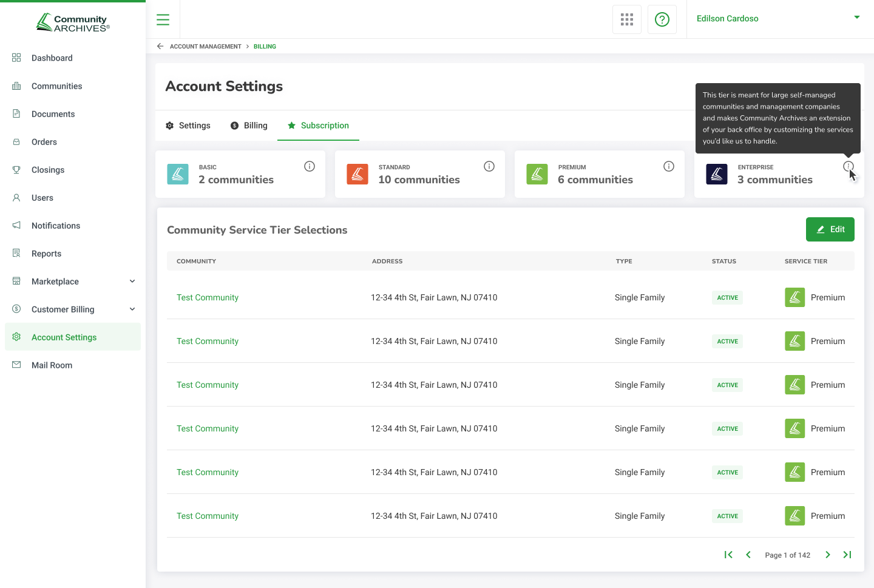Click the Edit button
Image resolution: width=874 pixels, height=588 pixels.
tap(830, 229)
